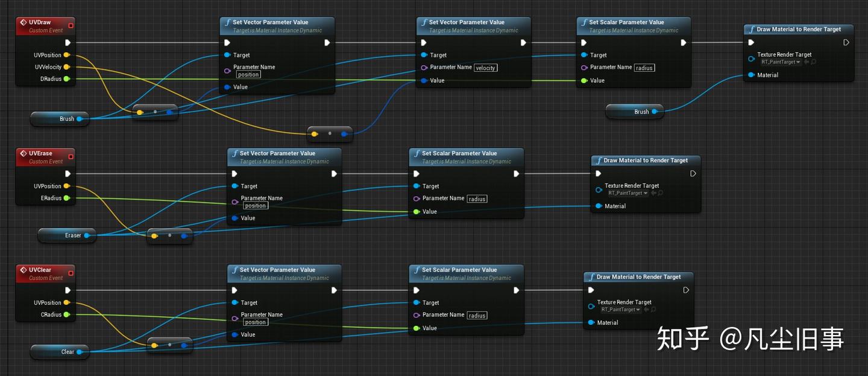Click green Value pin of UVErase's Set Scalar node
Viewport: 868px width, 376px height.
[x=417, y=211]
